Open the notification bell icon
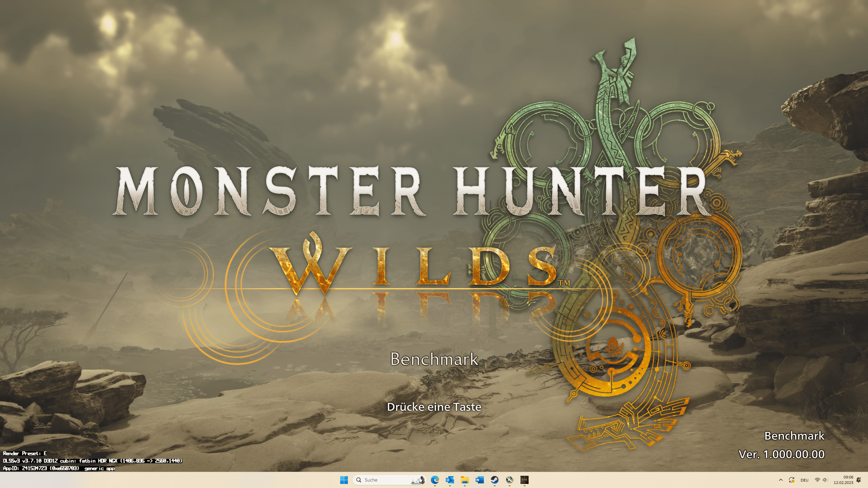 [859, 480]
